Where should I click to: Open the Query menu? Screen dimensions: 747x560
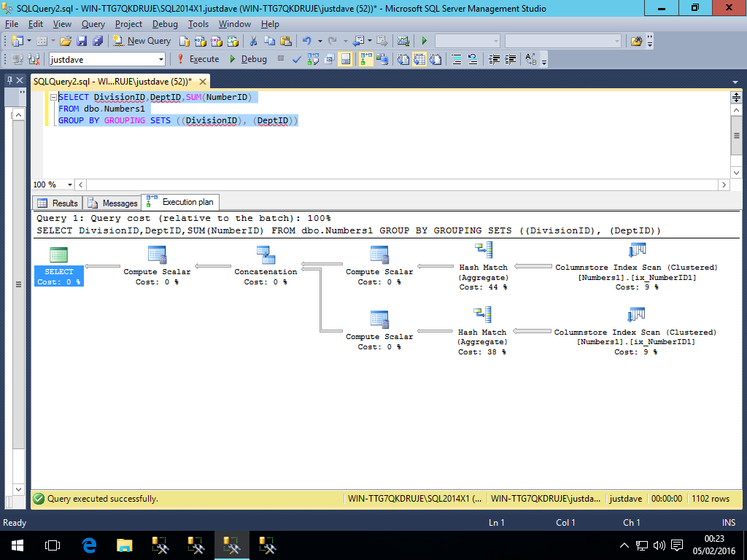[x=93, y=24]
